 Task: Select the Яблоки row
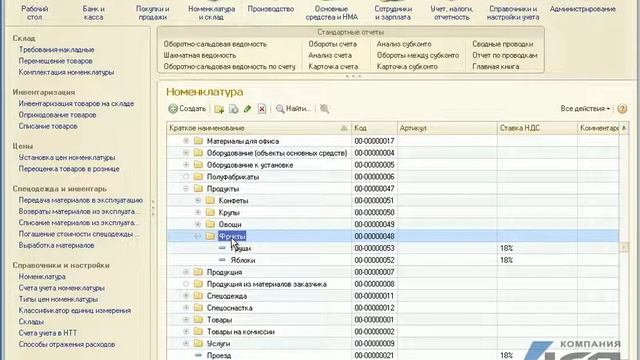click(x=393, y=260)
